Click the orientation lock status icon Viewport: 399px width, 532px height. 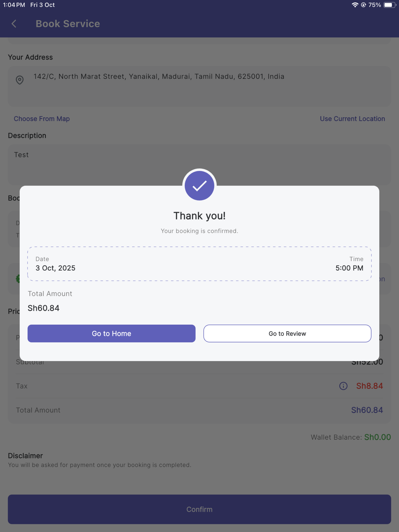[363, 5]
